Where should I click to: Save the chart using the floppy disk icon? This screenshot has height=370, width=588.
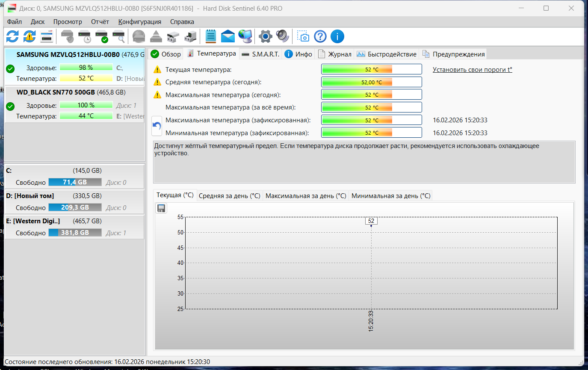tap(161, 208)
